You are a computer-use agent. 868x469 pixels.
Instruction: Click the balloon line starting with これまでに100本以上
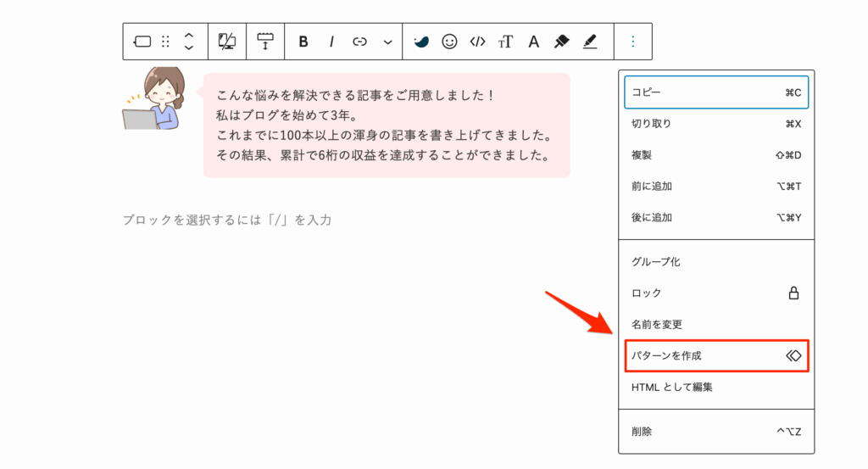point(384,135)
